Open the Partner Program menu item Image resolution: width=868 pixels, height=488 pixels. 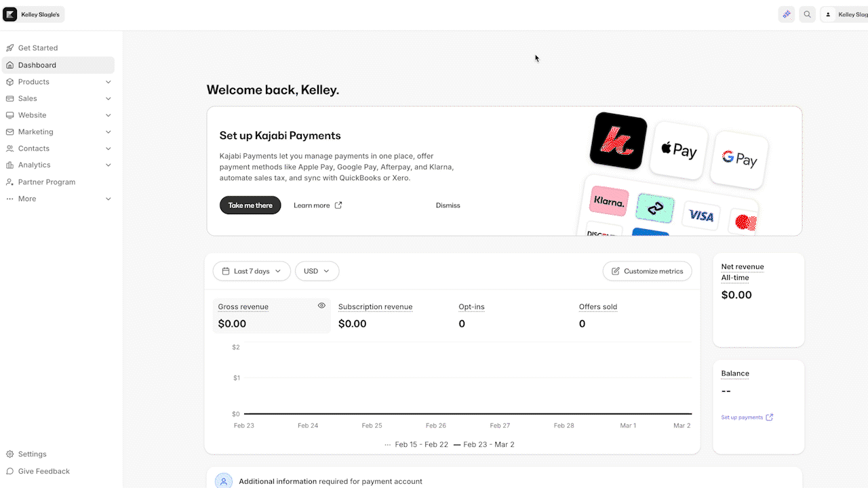58,182
